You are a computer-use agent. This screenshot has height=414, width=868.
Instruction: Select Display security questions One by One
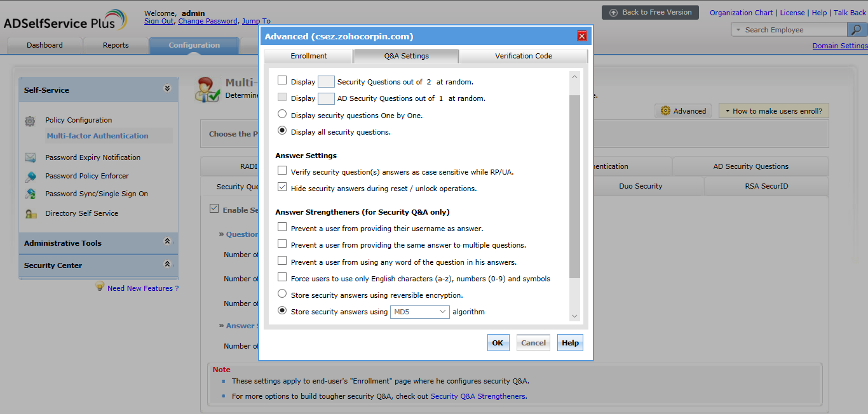(x=282, y=114)
